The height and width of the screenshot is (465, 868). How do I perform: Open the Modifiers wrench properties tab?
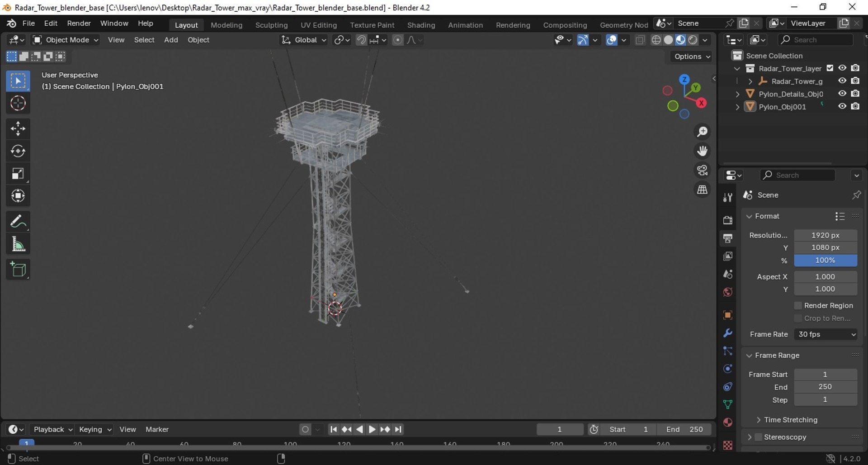tap(728, 333)
